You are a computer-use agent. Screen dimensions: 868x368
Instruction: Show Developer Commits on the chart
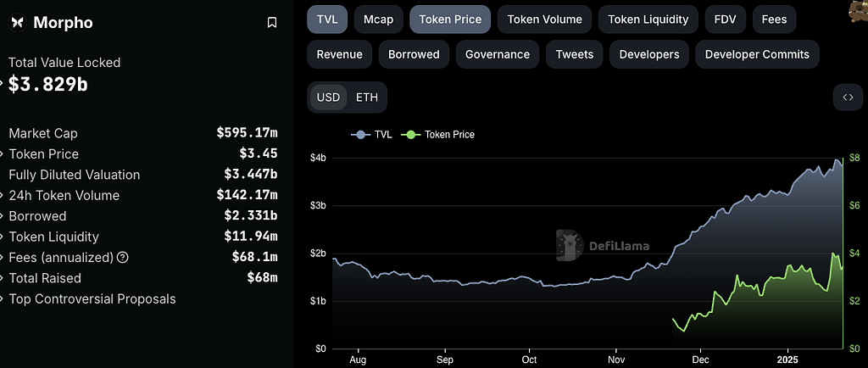(x=757, y=54)
